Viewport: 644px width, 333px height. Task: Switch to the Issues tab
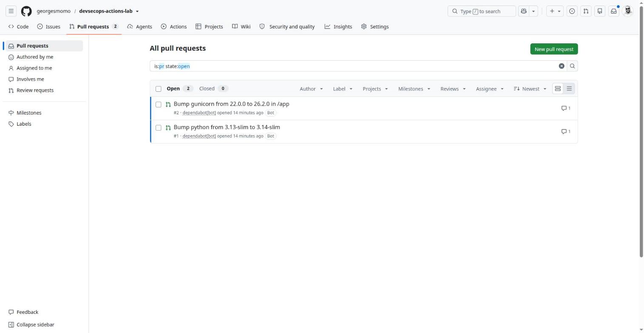coord(48,26)
